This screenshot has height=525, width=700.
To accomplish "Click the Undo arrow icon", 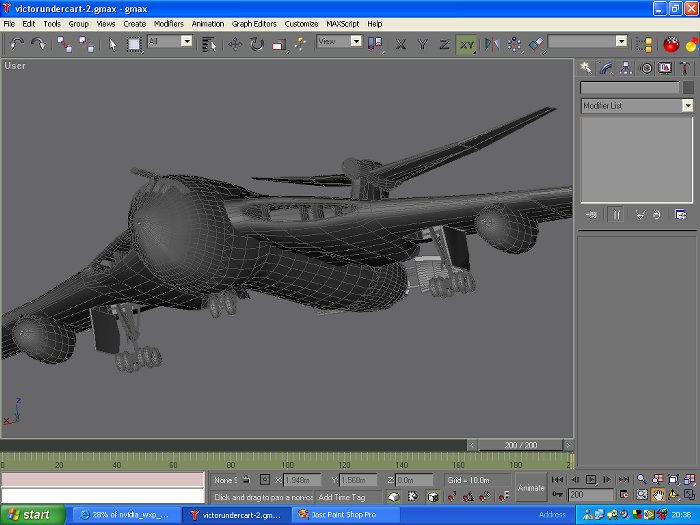I will (x=17, y=44).
